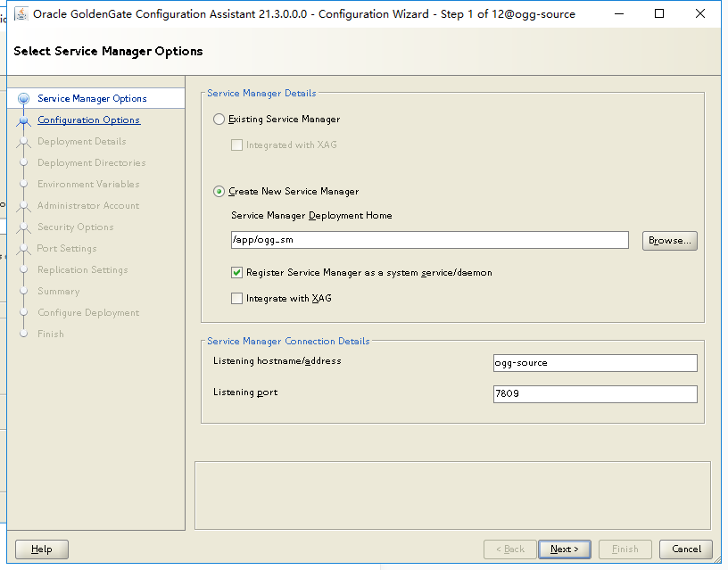728x570 pixels.
Task: Click the Environment Variables step
Action: coord(88,184)
